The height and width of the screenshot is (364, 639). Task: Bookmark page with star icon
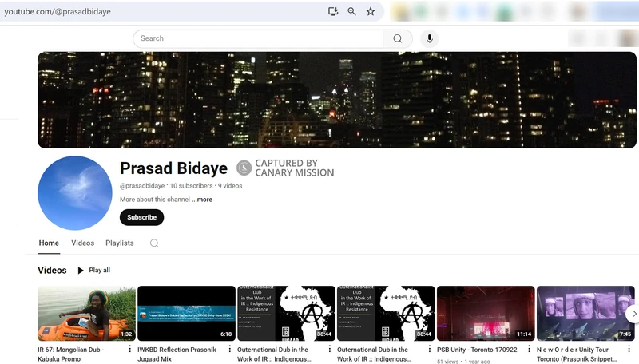click(x=371, y=11)
